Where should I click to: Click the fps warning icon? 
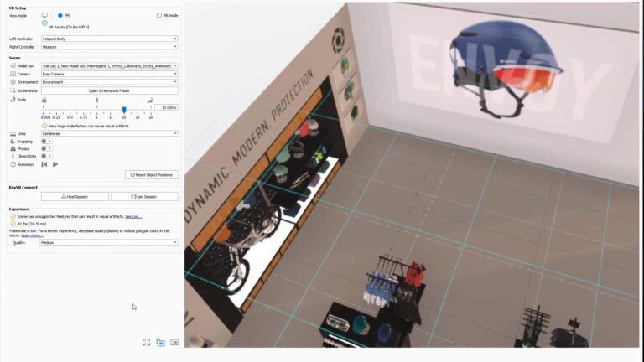[x=13, y=224]
